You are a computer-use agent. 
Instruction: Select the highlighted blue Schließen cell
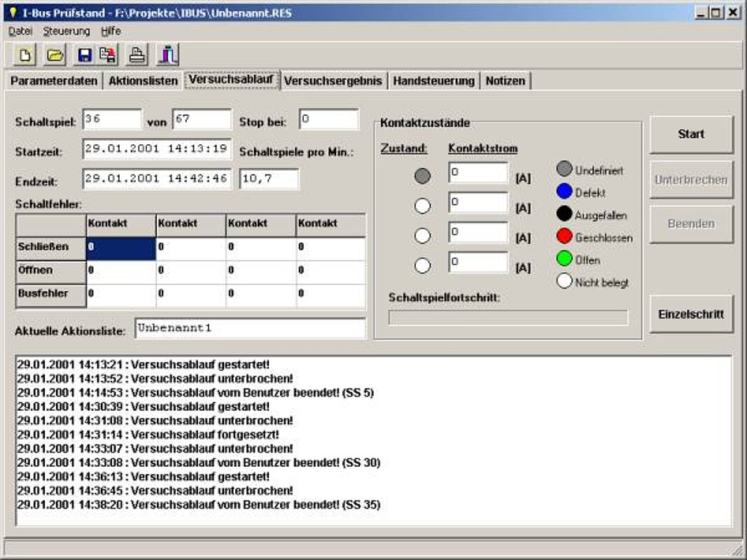[121, 248]
